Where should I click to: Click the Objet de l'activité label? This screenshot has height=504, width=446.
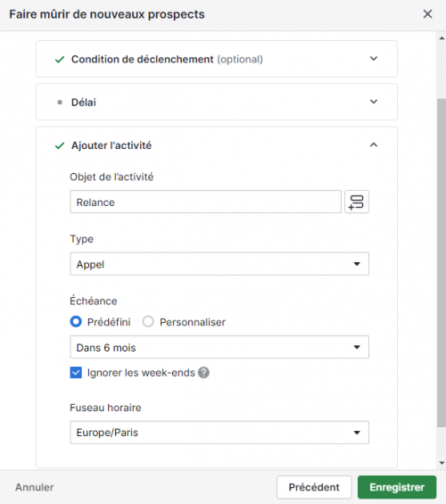click(111, 177)
